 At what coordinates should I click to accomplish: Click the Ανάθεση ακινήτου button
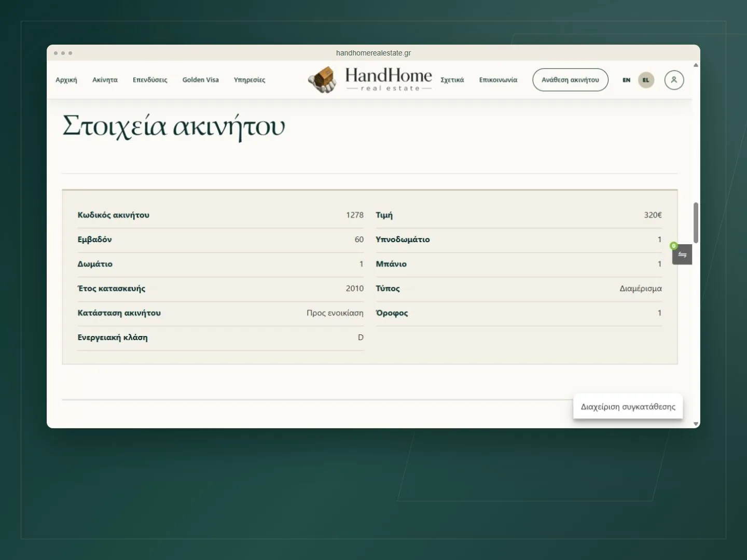[570, 80]
